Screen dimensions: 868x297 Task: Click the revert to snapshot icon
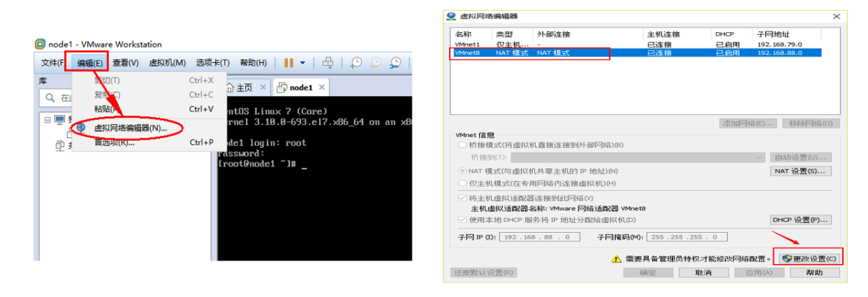[375, 63]
